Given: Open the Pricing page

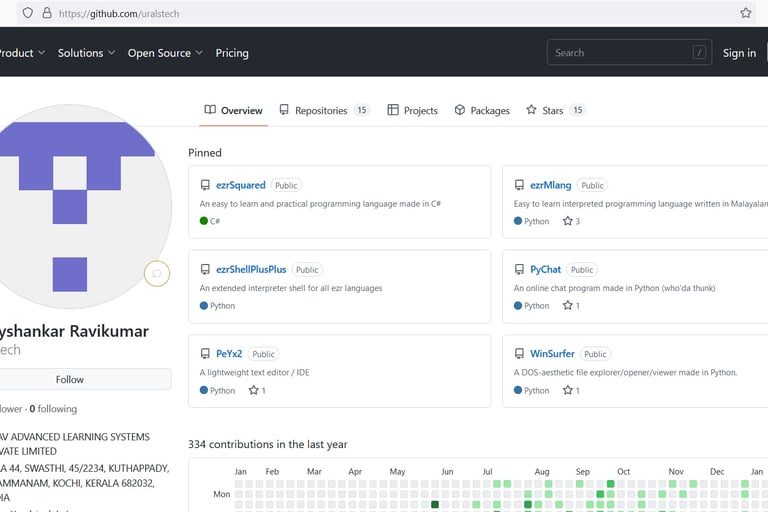Looking at the screenshot, I should pos(232,53).
